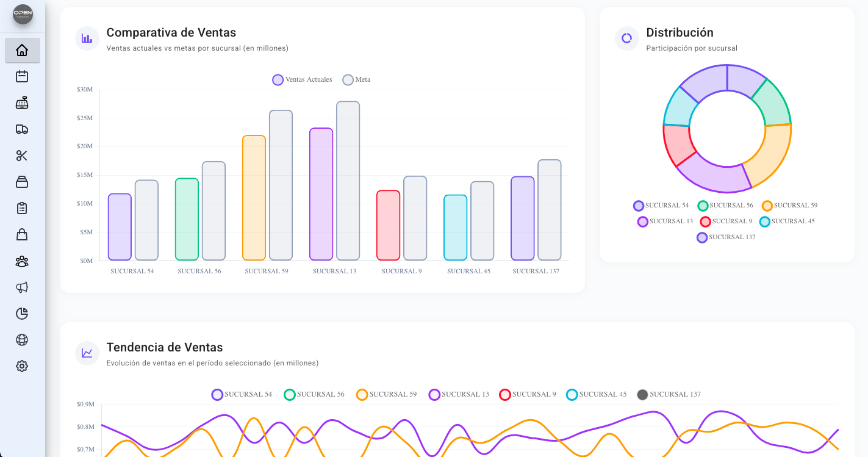Select the Home icon in sidebar
This screenshot has height=457, width=868.
[x=22, y=51]
